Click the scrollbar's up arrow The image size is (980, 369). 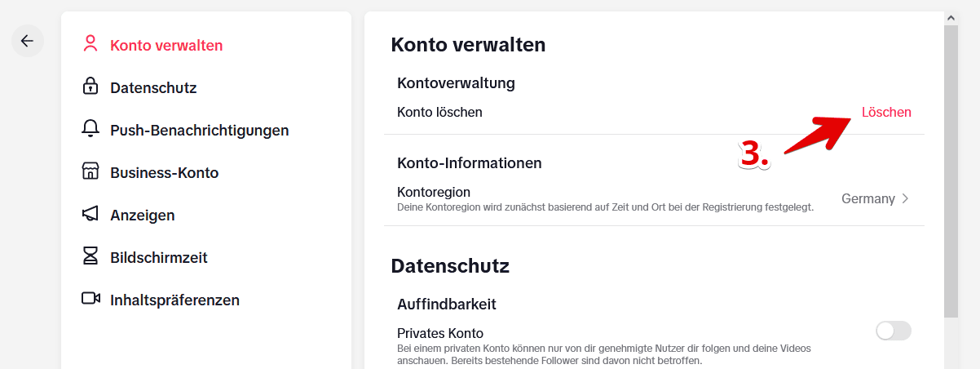click(951, 17)
